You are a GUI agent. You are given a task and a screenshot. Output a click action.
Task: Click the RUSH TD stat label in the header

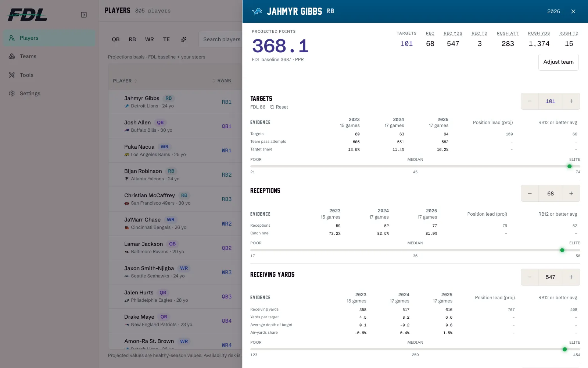click(x=569, y=33)
